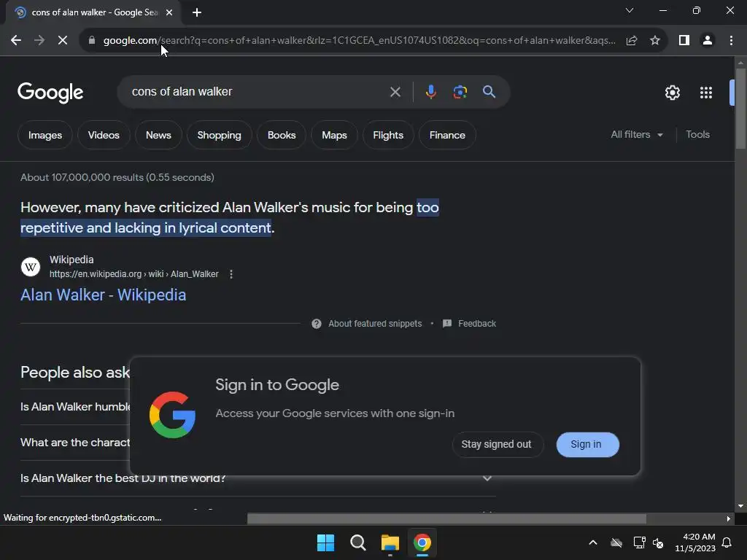This screenshot has height=560, width=747.
Task: Search by voice with the microphone
Action: (x=430, y=92)
